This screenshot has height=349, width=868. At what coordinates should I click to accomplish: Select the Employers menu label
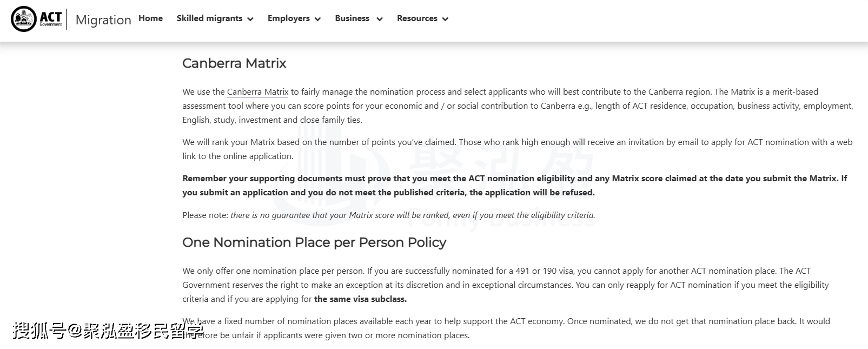point(288,18)
